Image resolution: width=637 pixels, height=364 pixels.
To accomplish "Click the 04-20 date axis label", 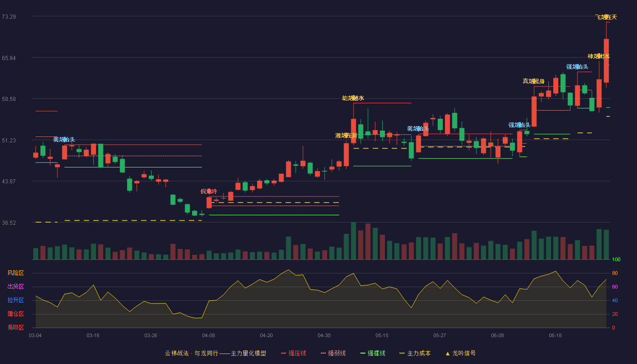I will [266, 335].
